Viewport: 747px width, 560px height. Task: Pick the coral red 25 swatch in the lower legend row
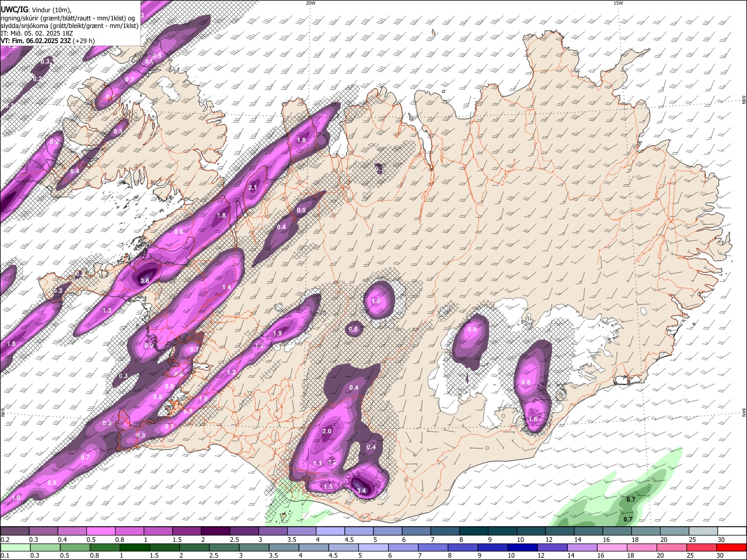click(701, 547)
